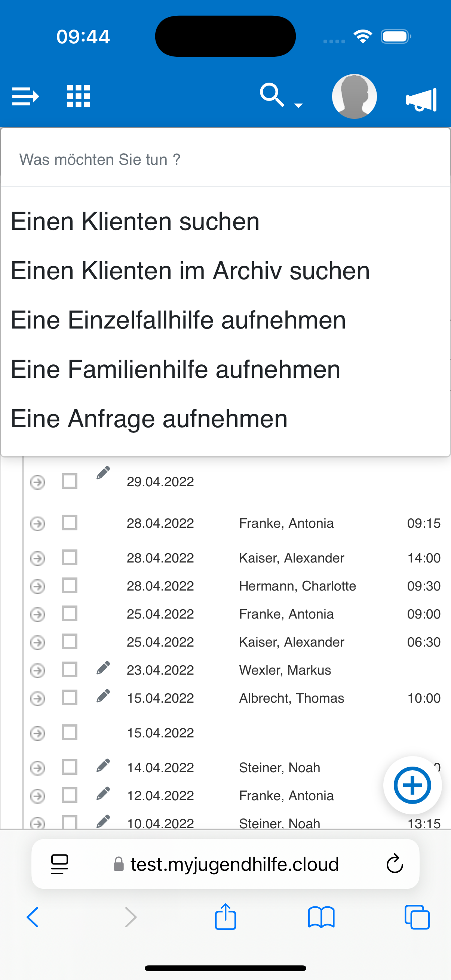451x980 pixels.
Task: Expand the search dropdown arrow
Action: point(298,105)
